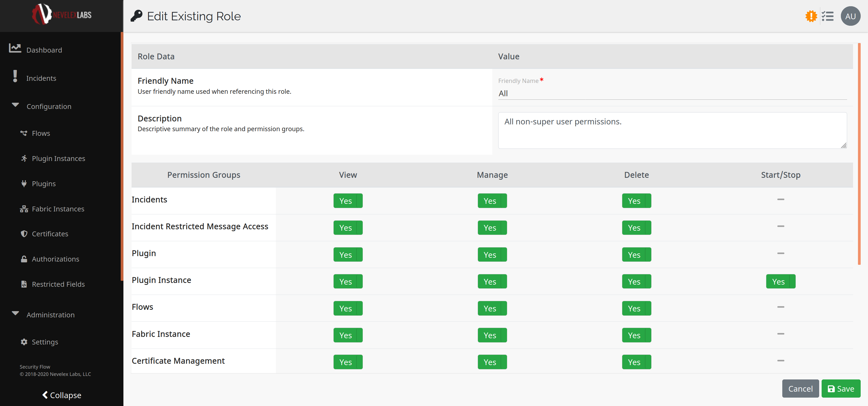Open the AU user avatar menu
This screenshot has width=868, height=406.
[x=850, y=16]
